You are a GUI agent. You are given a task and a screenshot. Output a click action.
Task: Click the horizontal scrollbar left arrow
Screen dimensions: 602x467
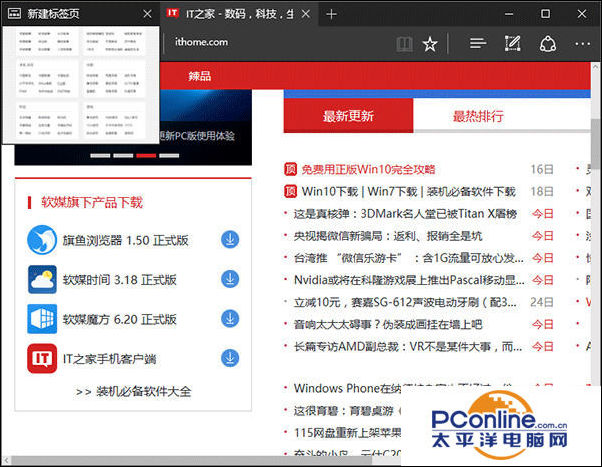[6, 460]
